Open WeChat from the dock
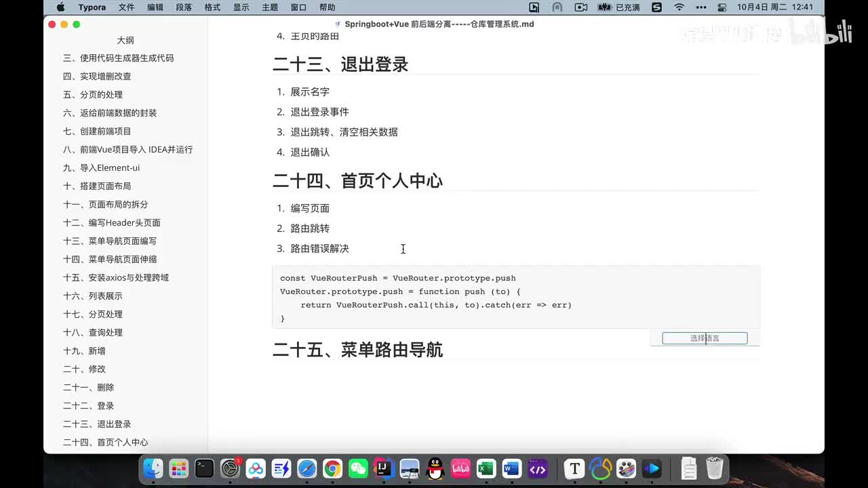 pos(358,468)
